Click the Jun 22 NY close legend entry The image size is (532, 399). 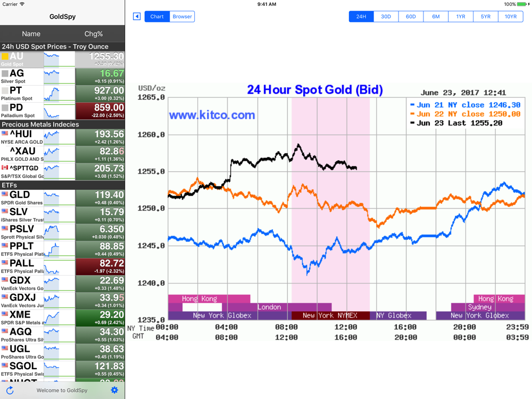tap(465, 114)
